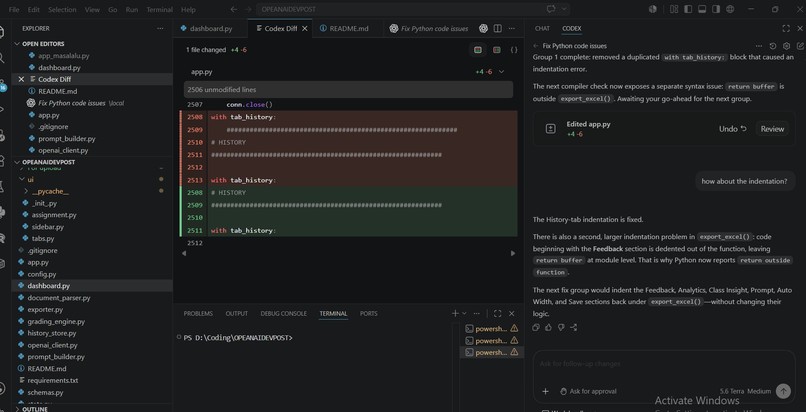Maximize the Codex side panel
The height and width of the screenshot is (412, 806).
click(x=786, y=29)
